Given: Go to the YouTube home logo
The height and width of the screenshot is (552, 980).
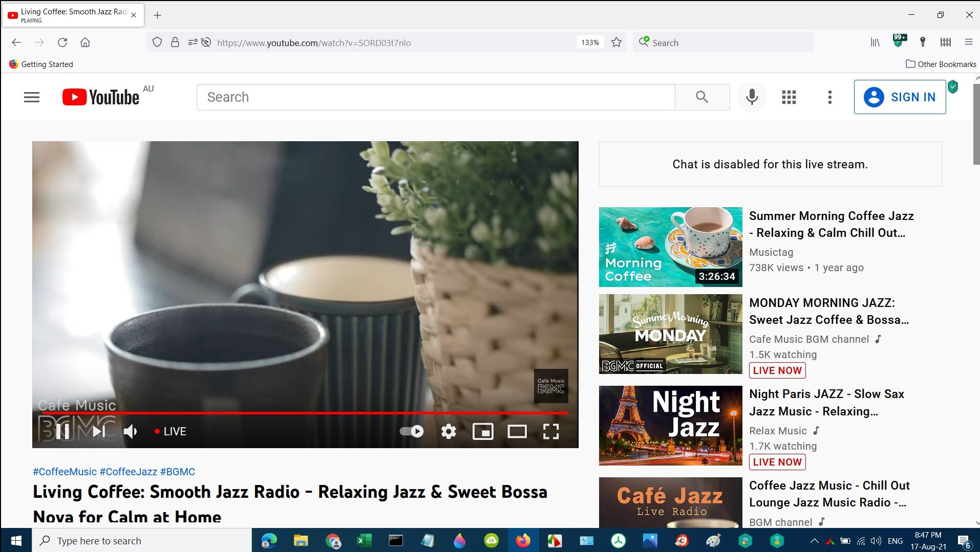Looking at the screenshot, I should 101,97.
